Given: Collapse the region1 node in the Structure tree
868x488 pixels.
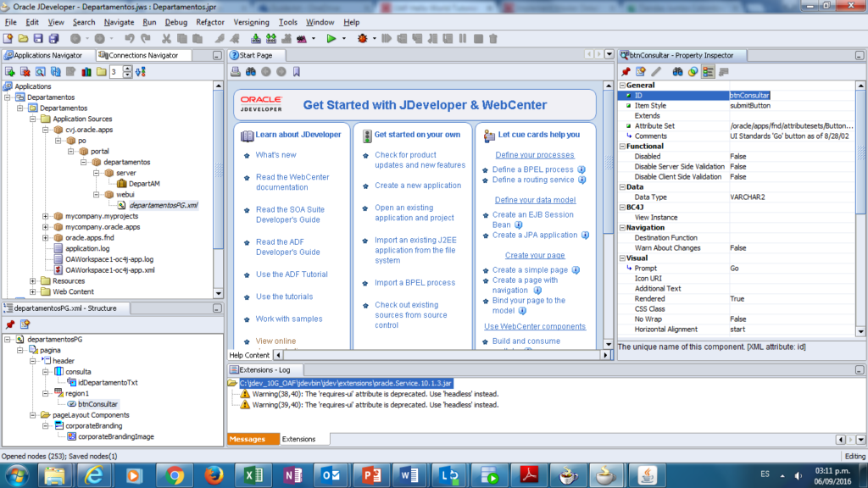Looking at the screenshot, I should [46, 393].
